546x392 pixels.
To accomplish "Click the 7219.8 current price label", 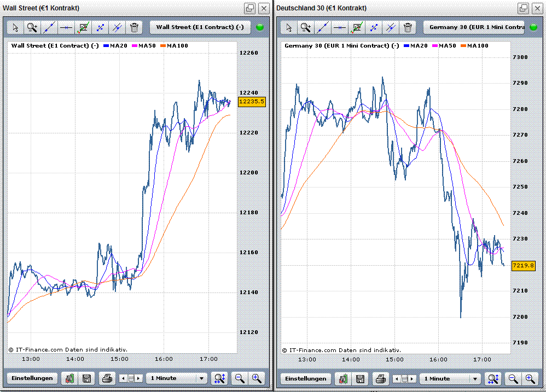I will [x=524, y=266].
